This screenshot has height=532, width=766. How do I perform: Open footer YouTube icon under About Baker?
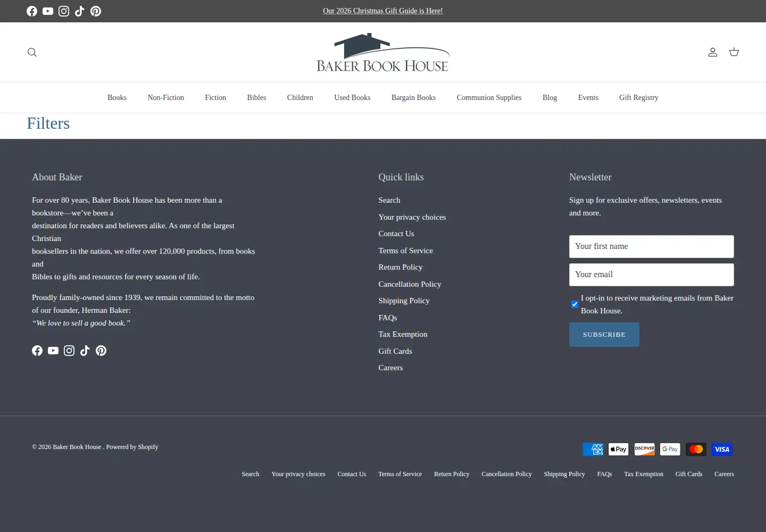click(53, 351)
